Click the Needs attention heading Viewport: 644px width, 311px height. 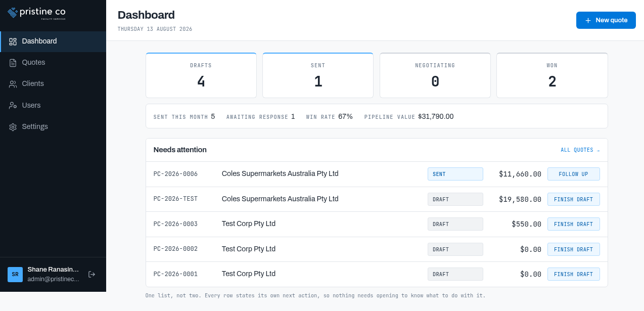click(x=180, y=150)
